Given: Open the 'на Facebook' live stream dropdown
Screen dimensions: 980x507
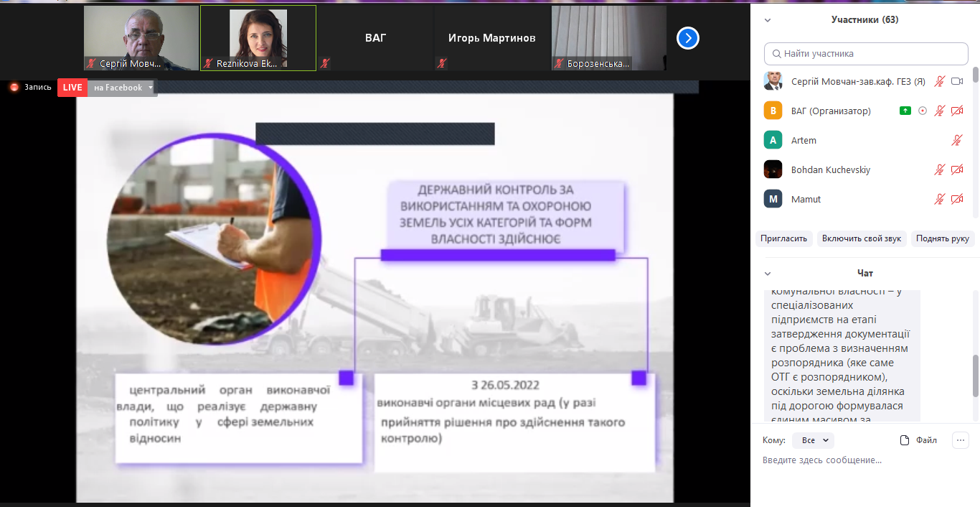Looking at the screenshot, I should 123,88.
